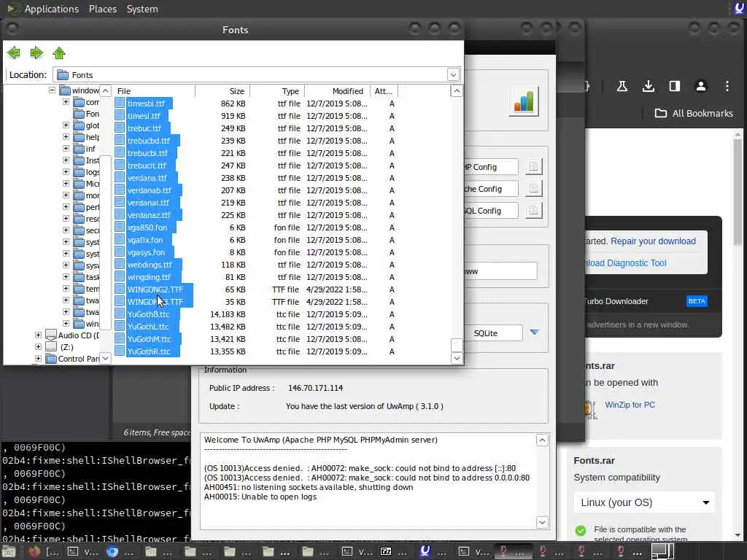Click the file icon beside trebucit.ttf

(x=120, y=166)
